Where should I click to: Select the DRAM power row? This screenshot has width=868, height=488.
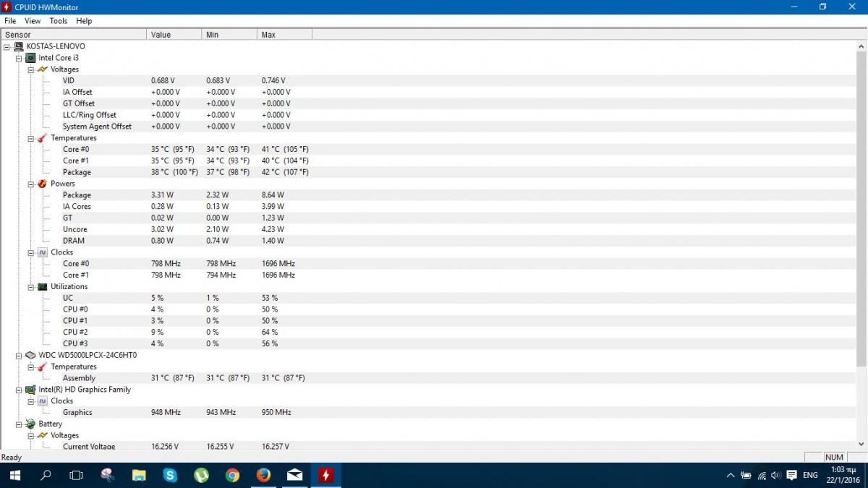(x=428, y=241)
